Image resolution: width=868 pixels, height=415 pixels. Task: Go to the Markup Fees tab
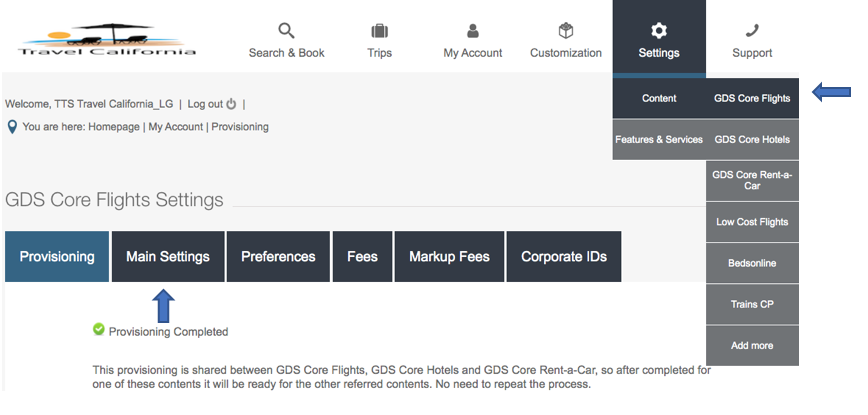449,257
